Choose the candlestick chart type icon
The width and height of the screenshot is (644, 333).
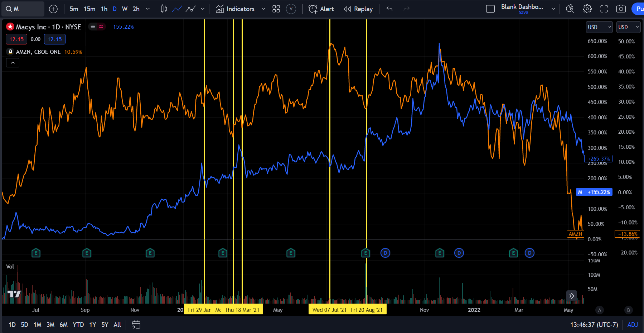(164, 9)
